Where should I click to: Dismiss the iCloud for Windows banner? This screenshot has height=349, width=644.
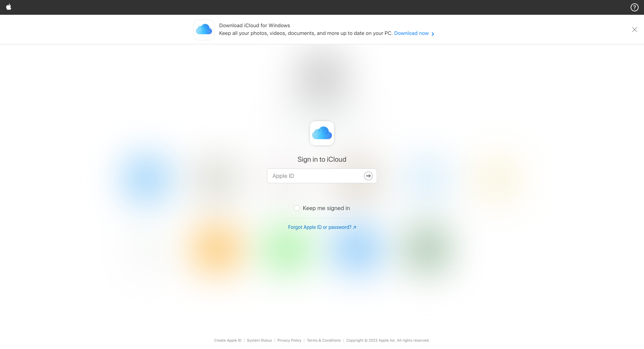tap(634, 30)
